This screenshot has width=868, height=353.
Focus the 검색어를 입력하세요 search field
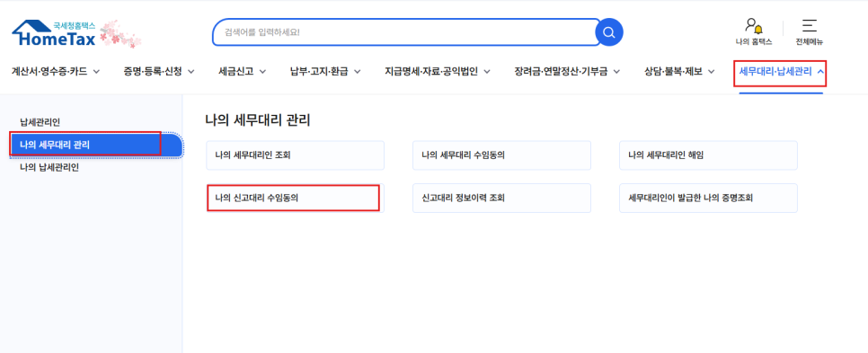(407, 32)
